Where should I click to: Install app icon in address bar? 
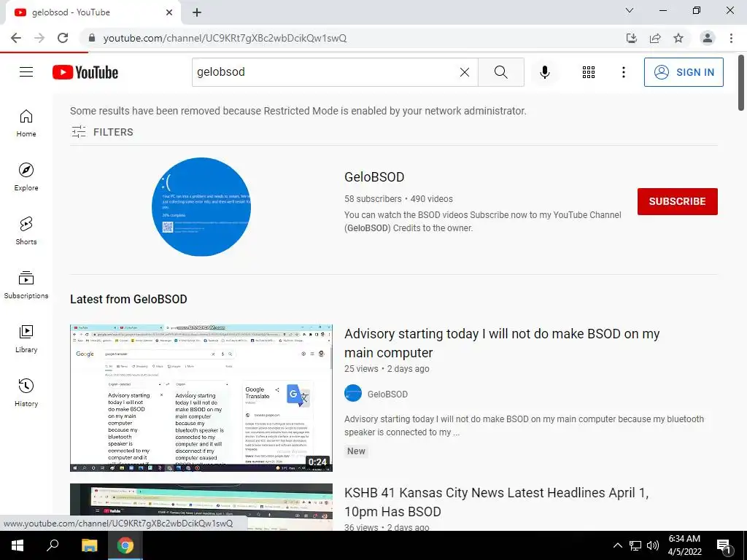(x=632, y=38)
